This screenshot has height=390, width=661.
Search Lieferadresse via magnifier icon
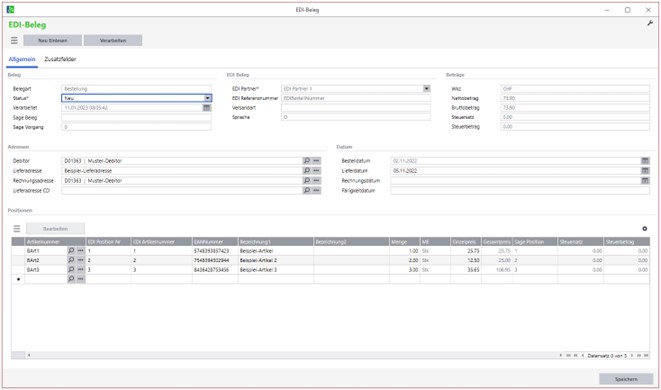coord(307,171)
